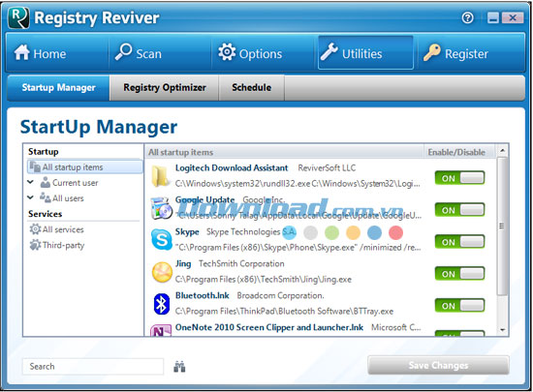This screenshot has height=392, width=533.
Task: Toggle the OneNote 2010 Screen Clipper switch
Action: (x=459, y=333)
